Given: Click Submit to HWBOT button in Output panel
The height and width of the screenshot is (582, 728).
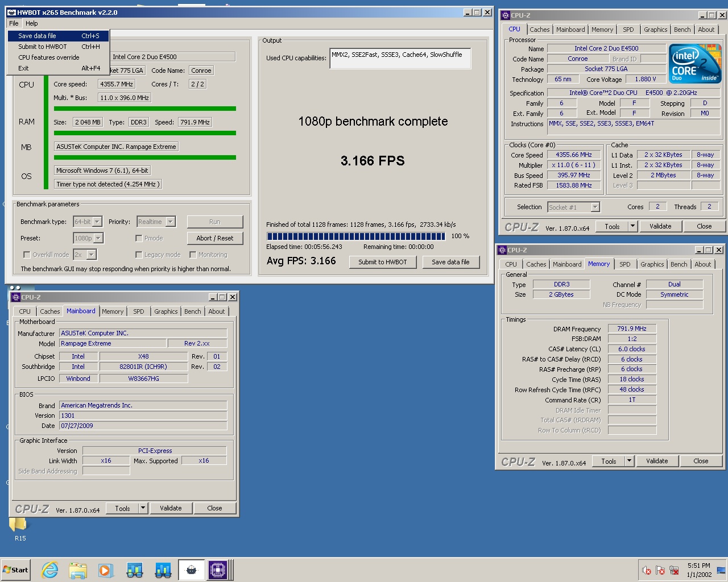Looking at the screenshot, I should pyautogui.click(x=382, y=262).
